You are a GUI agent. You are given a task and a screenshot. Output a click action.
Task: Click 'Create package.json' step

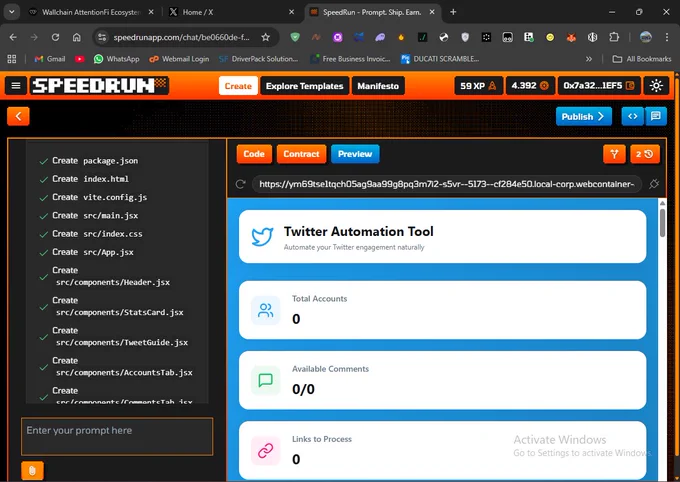88,161
